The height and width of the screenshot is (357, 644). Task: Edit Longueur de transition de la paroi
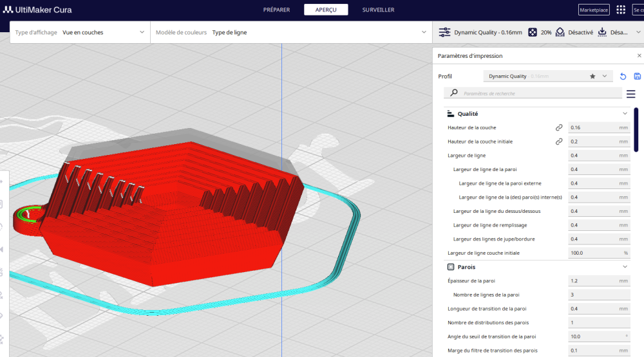point(599,309)
